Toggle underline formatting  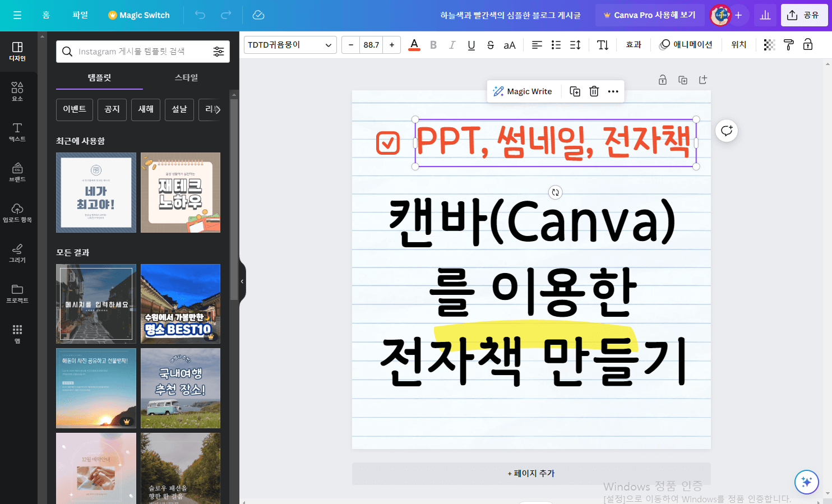tap(471, 45)
